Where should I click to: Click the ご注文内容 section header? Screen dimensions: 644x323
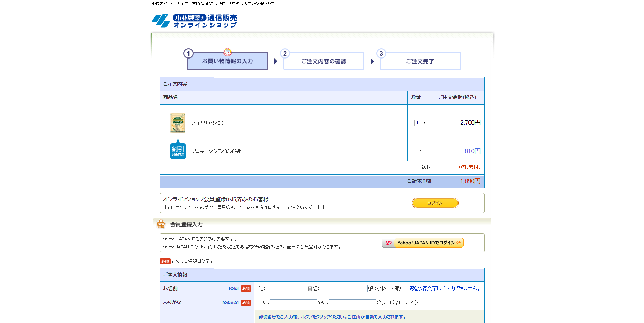coord(322,84)
